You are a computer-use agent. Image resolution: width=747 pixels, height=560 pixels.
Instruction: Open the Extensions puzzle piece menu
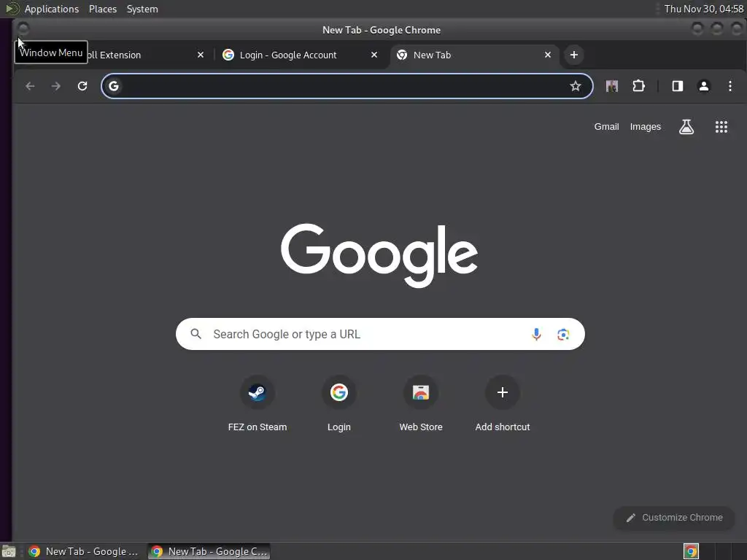[x=638, y=86]
